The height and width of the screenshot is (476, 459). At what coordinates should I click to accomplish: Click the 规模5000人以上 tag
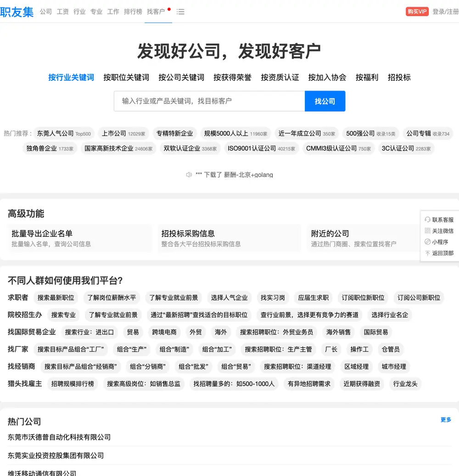(x=235, y=134)
